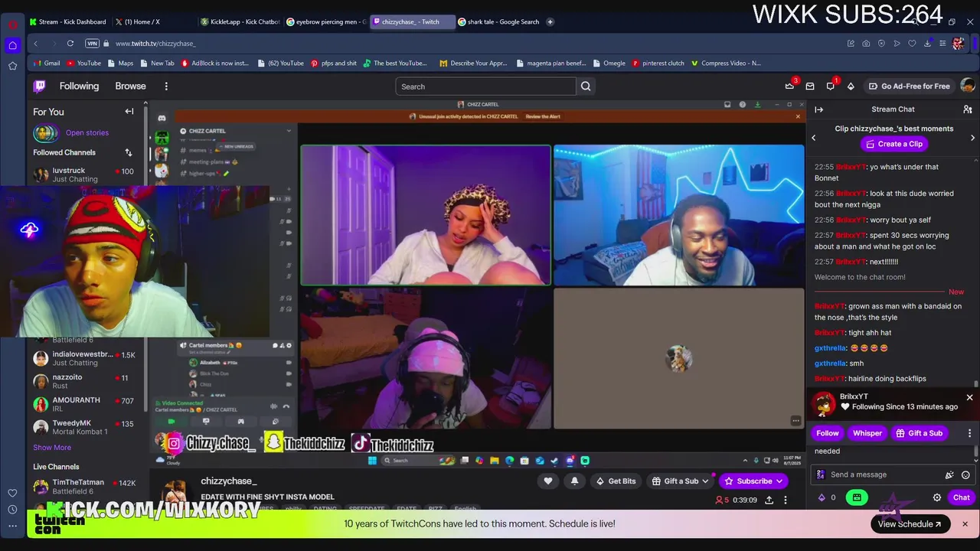980x551 pixels.
Task: Sort Followed Channels list
Action: (128, 152)
